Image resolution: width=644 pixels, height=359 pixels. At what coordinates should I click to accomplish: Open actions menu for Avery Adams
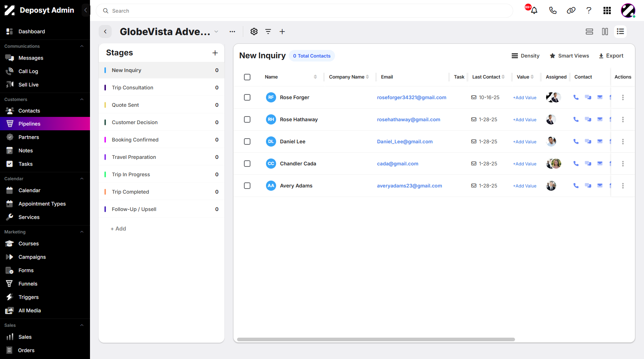[623, 186]
